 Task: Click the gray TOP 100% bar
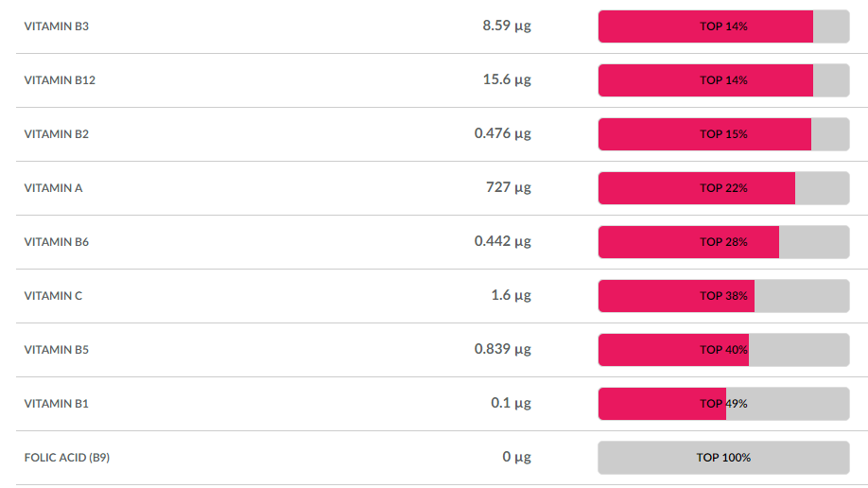click(x=723, y=458)
